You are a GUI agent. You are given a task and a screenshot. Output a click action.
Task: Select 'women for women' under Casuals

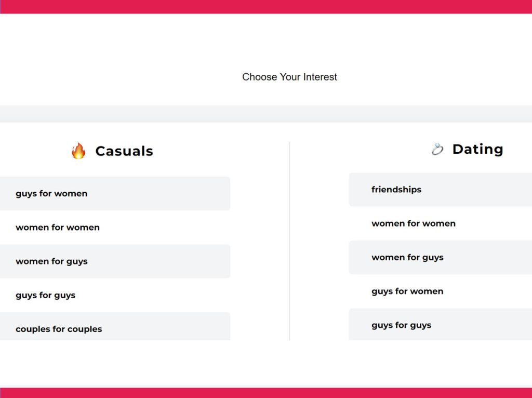click(115, 227)
